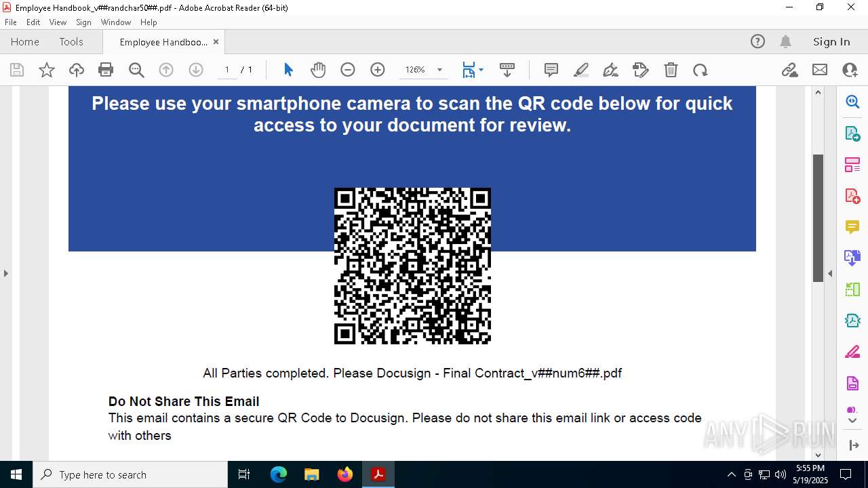868x488 pixels.
Task: Activate the hand pan tool
Action: 318,70
